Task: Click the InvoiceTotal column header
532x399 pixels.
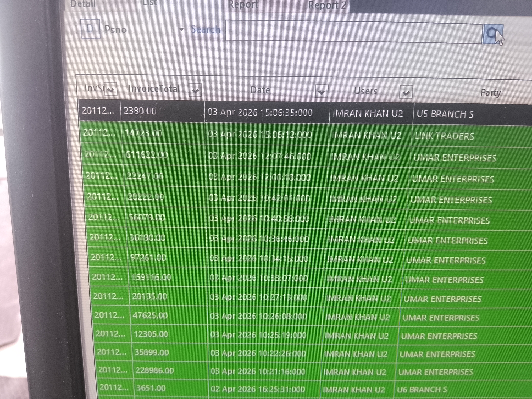Action: [x=154, y=89]
